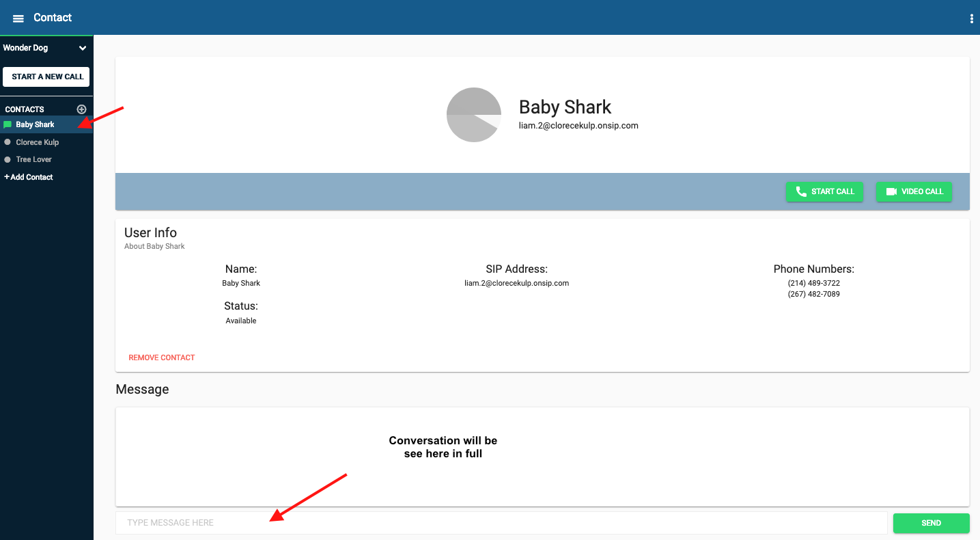Open the navigation hamburger menu
Viewport: 980px width, 540px height.
click(18, 18)
